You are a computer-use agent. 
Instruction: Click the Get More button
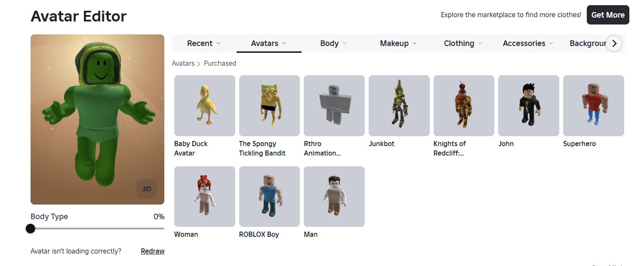pyautogui.click(x=608, y=15)
